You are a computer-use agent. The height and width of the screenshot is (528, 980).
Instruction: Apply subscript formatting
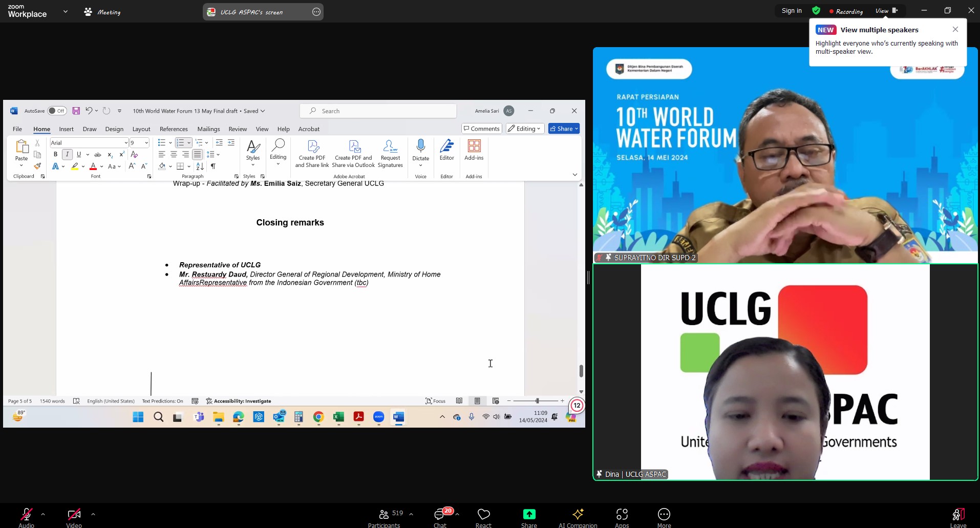[110, 154]
